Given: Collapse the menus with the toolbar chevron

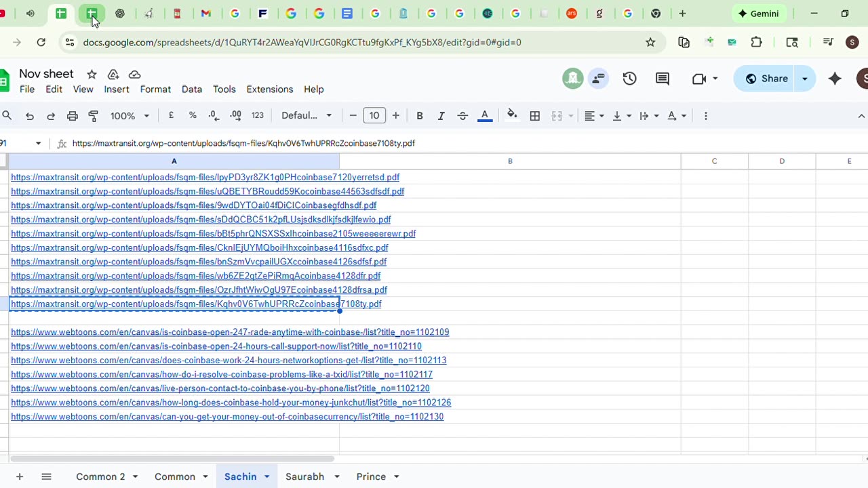Looking at the screenshot, I should [861, 116].
